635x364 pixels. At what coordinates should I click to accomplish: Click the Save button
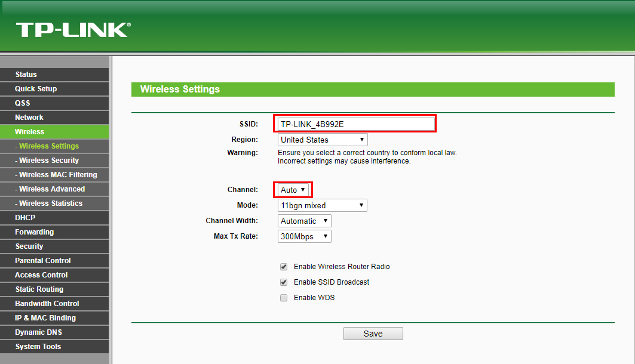tap(373, 334)
